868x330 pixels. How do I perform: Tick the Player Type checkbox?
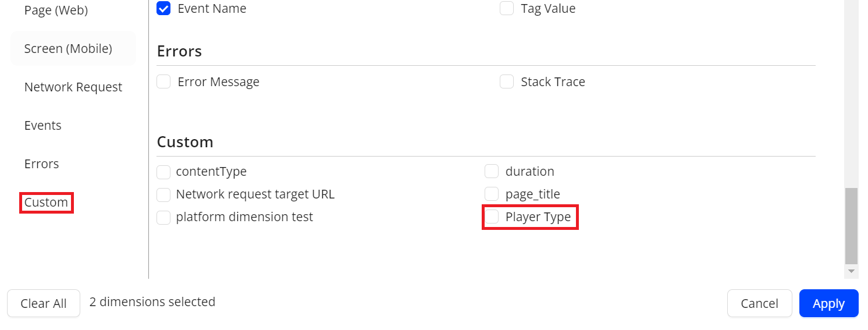pyautogui.click(x=492, y=217)
